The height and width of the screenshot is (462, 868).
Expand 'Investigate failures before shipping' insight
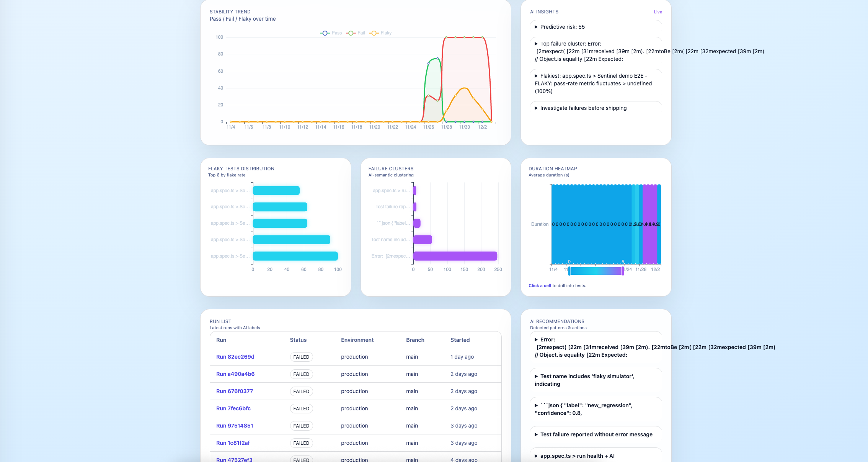[537, 108]
